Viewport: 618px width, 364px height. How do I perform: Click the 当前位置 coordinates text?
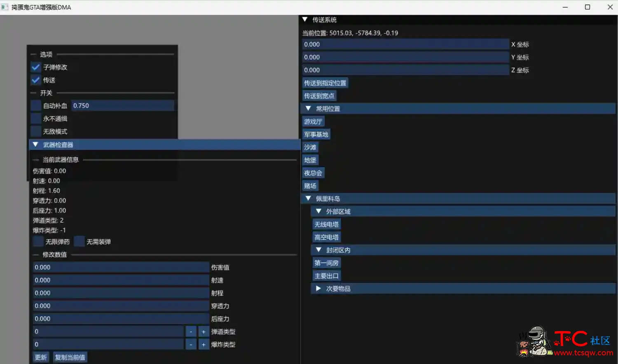click(350, 33)
